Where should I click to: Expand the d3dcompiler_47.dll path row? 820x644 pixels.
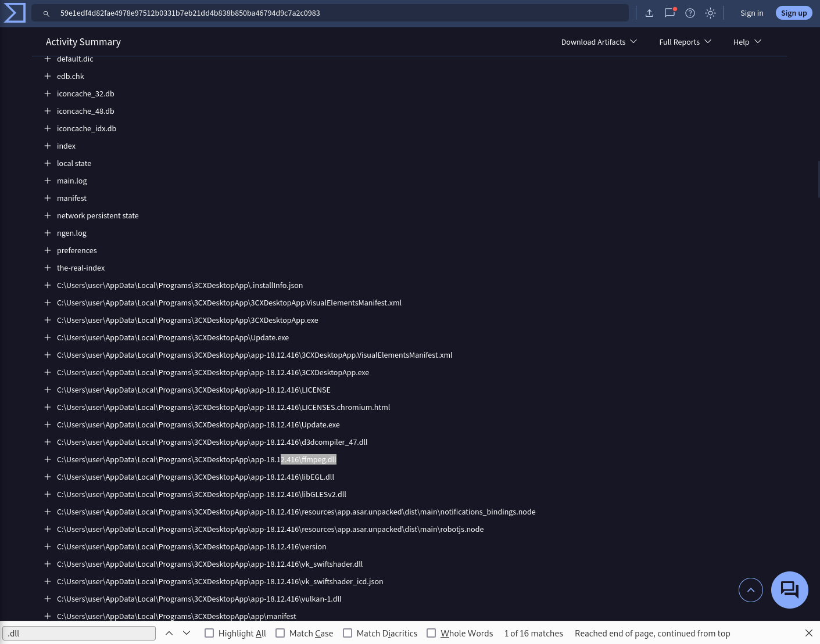[48, 442]
